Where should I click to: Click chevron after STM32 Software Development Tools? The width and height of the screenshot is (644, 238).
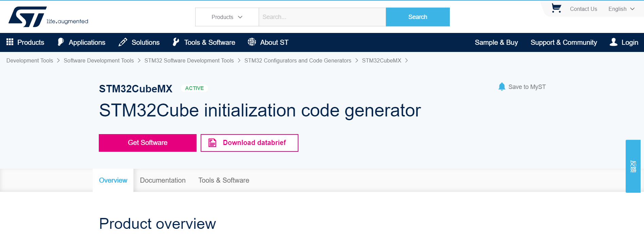[239, 60]
